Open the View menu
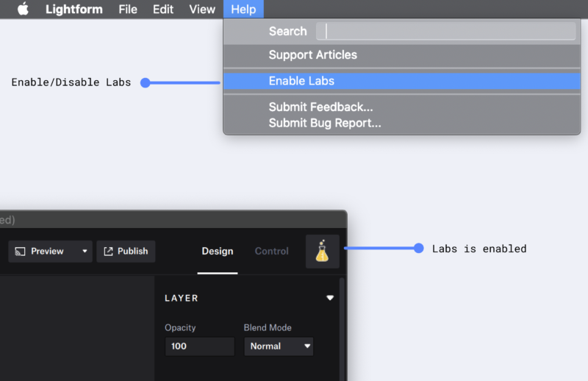This screenshot has height=381, width=588. point(202,10)
